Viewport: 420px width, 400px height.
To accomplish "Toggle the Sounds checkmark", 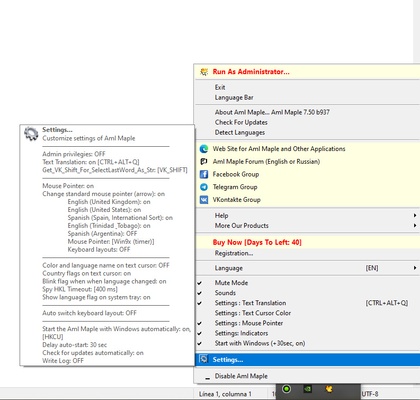I will [x=199, y=293].
